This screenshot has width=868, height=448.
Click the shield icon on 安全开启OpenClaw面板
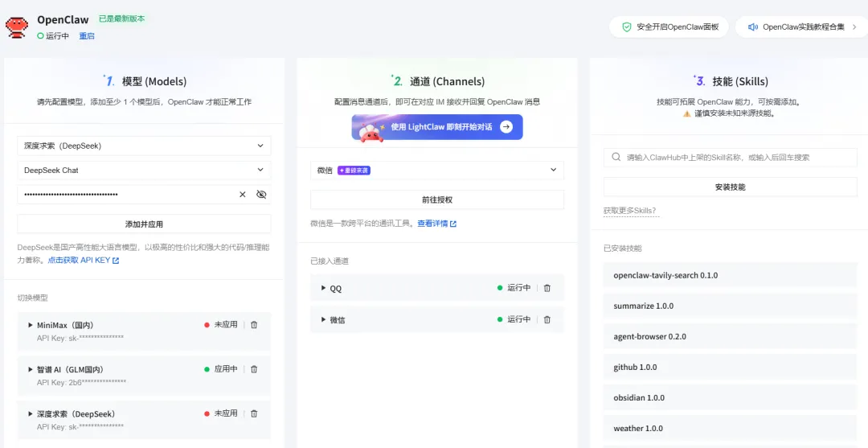point(627,27)
